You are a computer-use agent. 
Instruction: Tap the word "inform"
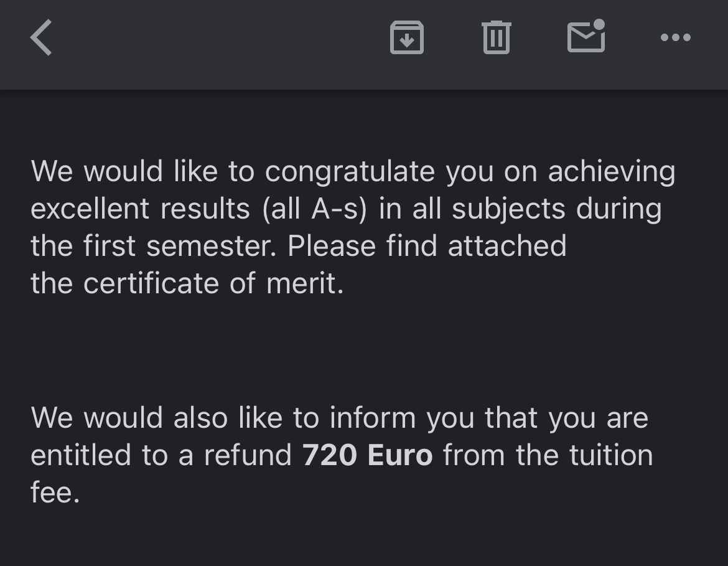pyautogui.click(x=372, y=418)
